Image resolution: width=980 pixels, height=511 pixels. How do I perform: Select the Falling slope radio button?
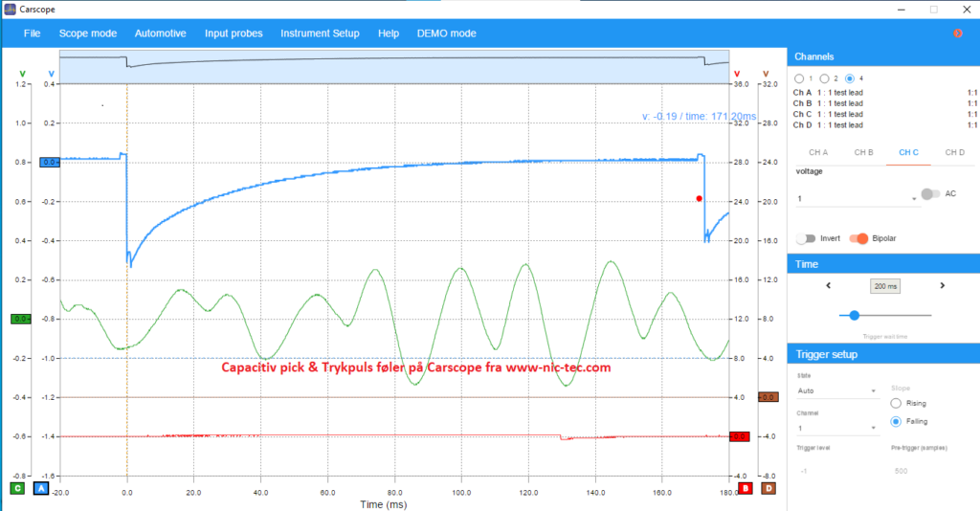tap(896, 422)
